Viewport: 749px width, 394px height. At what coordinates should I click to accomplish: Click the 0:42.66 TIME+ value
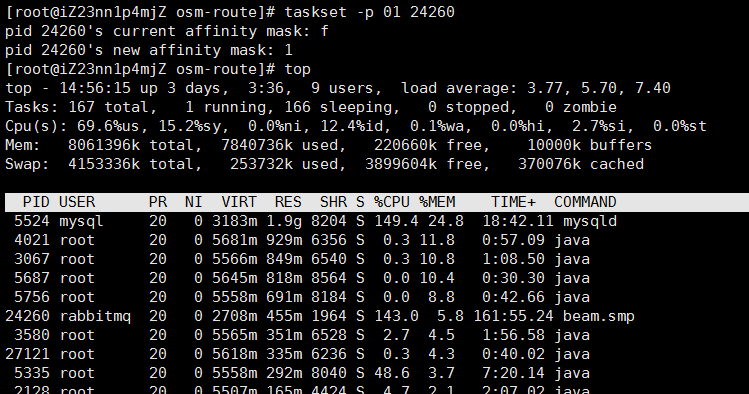[513, 297]
